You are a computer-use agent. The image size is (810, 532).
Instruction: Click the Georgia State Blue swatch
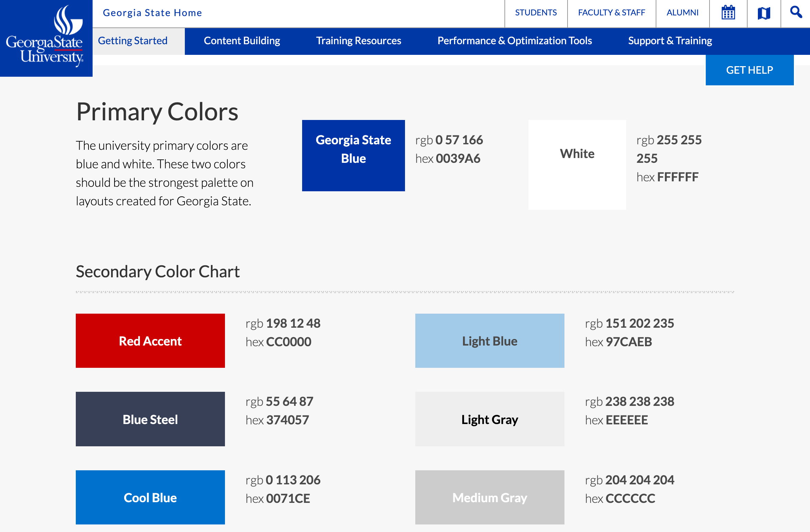(x=353, y=155)
